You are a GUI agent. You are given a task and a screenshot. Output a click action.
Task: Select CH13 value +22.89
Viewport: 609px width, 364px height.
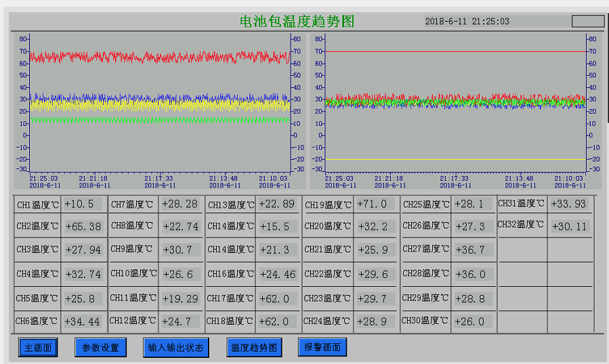277,204
